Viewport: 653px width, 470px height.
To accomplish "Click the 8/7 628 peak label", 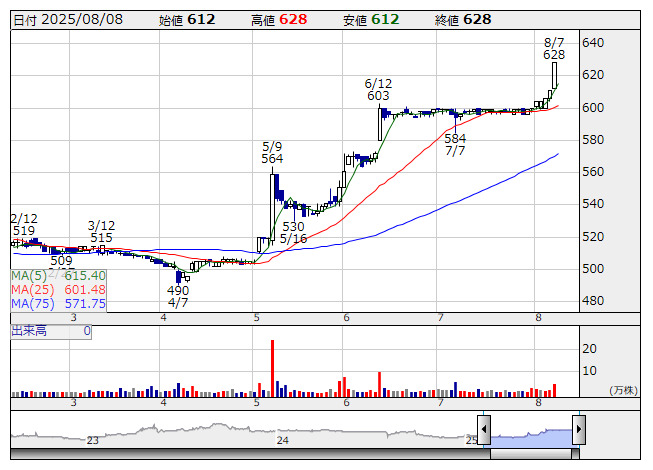I will [x=554, y=49].
